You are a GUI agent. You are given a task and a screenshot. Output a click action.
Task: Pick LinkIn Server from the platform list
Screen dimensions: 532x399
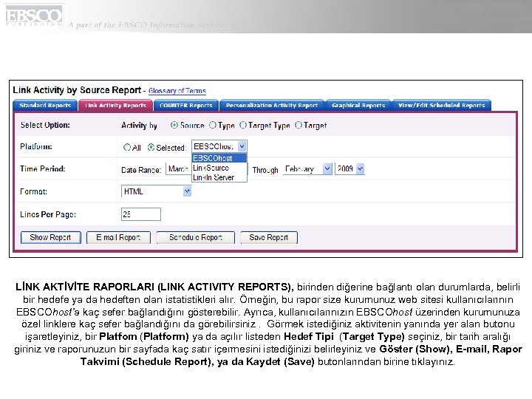[219, 177]
